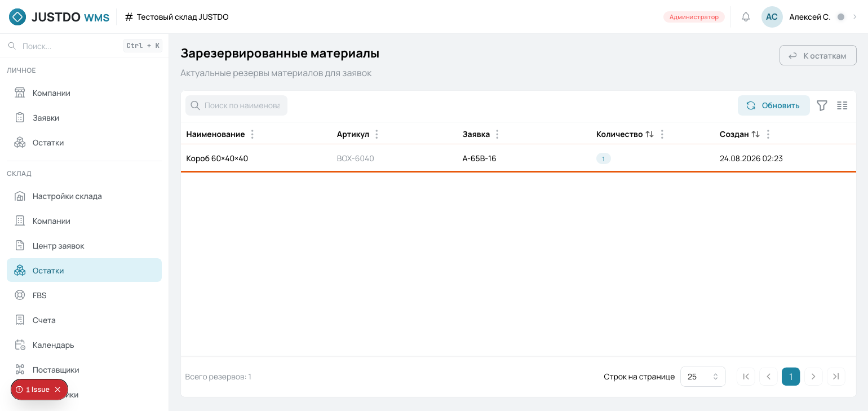
Task: Open Поставщики section
Action: click(x=85, y=370)
